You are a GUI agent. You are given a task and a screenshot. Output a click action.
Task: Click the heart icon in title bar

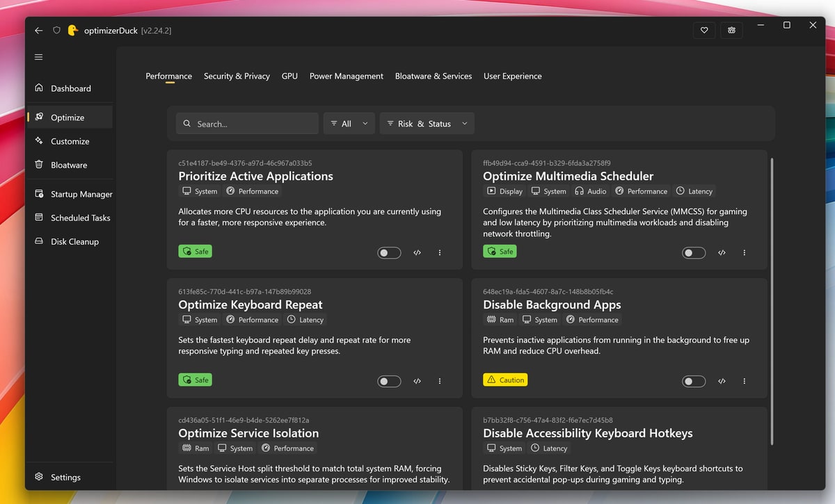click(x=704, y=31)
